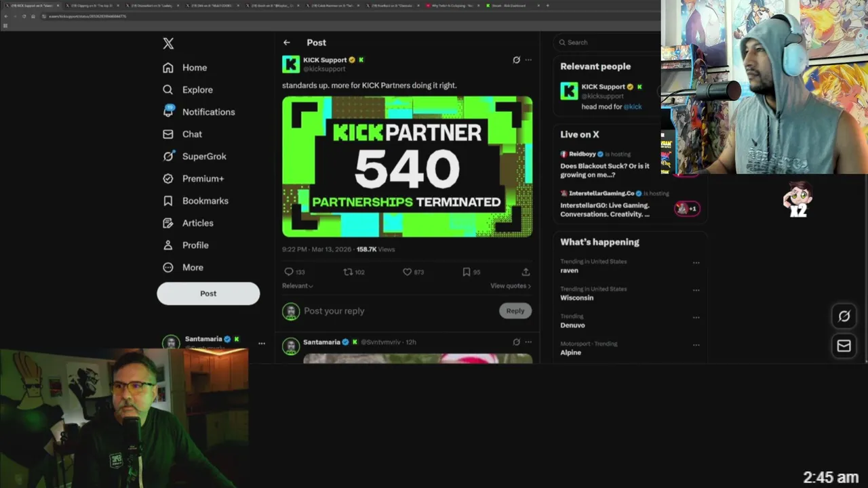The width and height of the screenshot is (868, 488).
Task: Click the browser reload button
Action: pyautogui.click(x=24, y=16)
